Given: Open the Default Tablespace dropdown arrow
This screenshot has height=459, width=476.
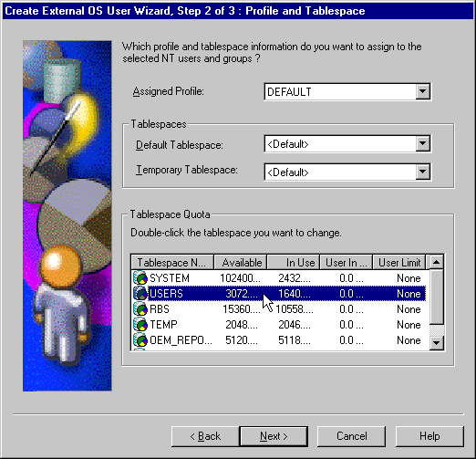Looking at the screenshot, I should tap(422, 143).
